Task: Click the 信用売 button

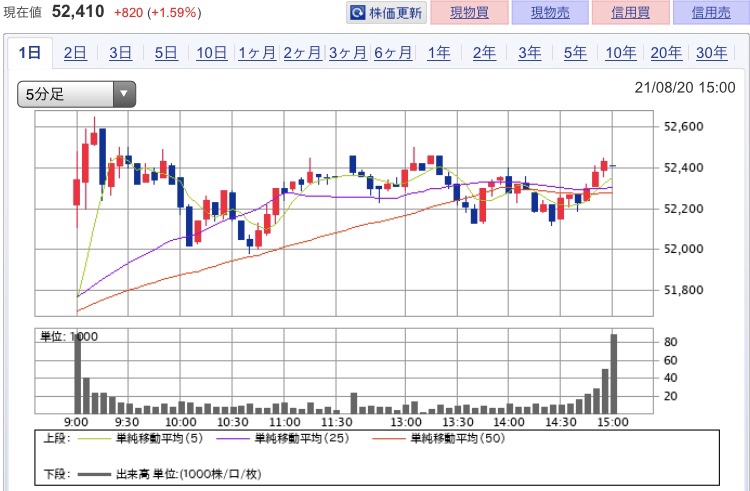Action: (x=711, y=12)
